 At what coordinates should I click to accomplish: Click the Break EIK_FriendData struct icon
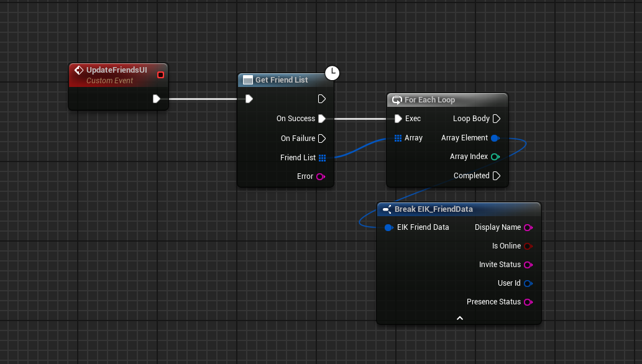pos(387,209)
